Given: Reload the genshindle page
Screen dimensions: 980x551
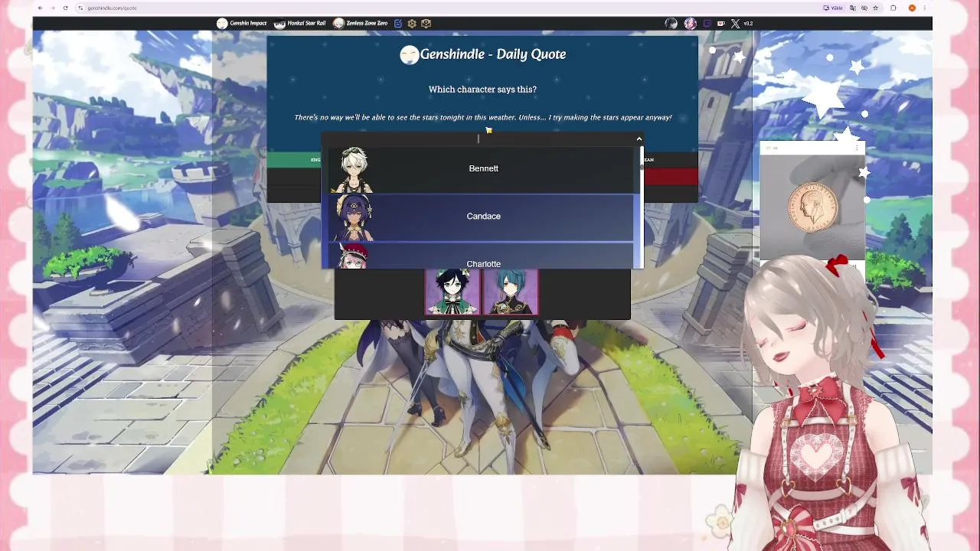Looking at the screenshot, I should click(x=65, y=8).
